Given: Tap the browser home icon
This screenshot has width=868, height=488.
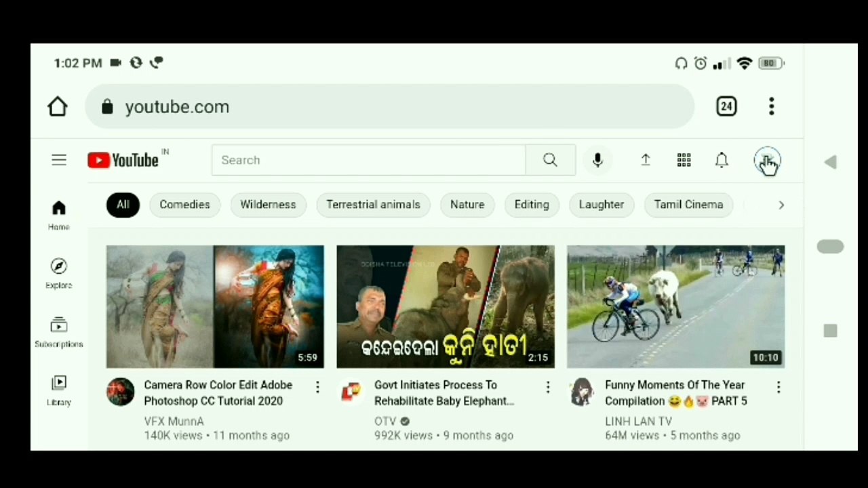Looking at the screenshot, I should [58, 107].
